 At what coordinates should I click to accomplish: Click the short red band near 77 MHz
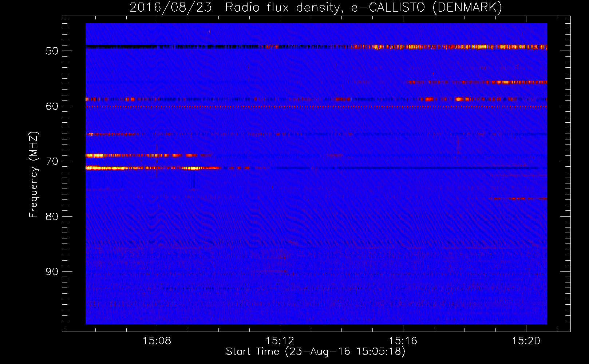tap(518, 198)
